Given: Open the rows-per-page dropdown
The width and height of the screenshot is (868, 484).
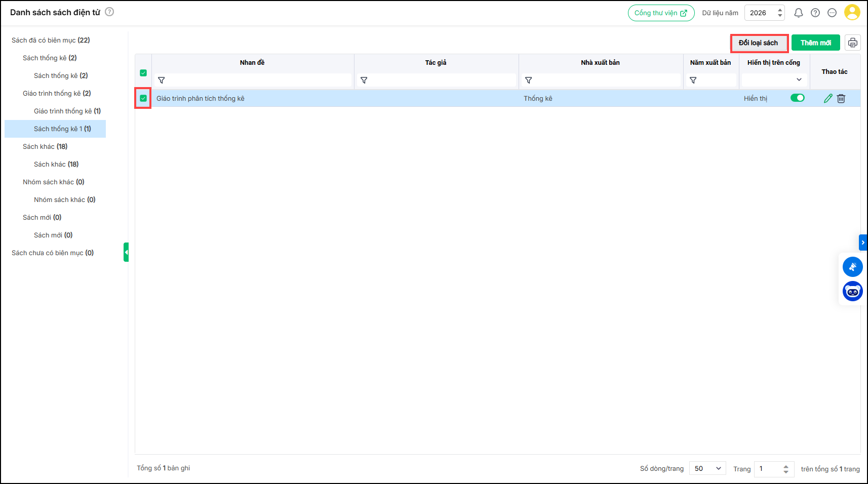Looking at the screenshot, I should (707, 468).
